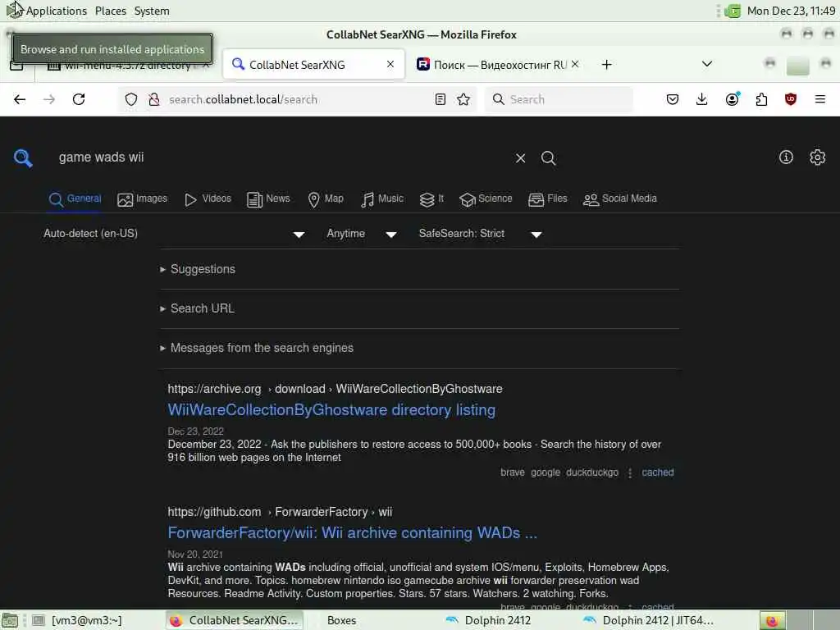Open SearXNG about info icon
Image resolution: width=840 pixels, height=630 pixels.
786,157
